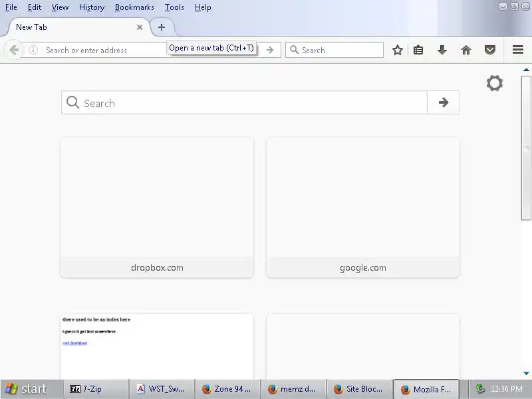Screen dimensions: 532x399
Task: Open the View menu
Action: coord(60,7)
